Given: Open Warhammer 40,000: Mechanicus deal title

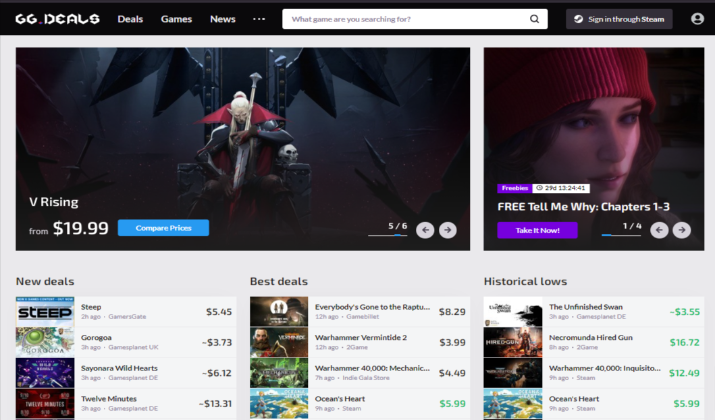Looking at the screenshot, I should [372, 368].
